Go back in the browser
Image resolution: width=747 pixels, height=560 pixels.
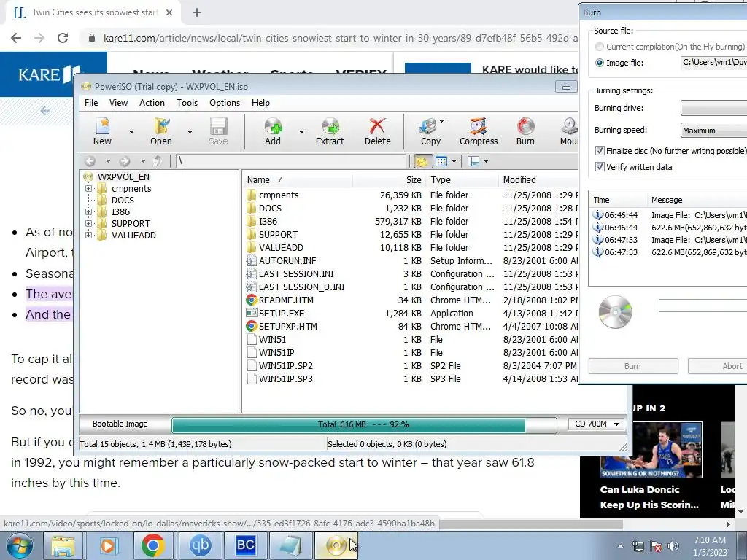click(16, 38)
